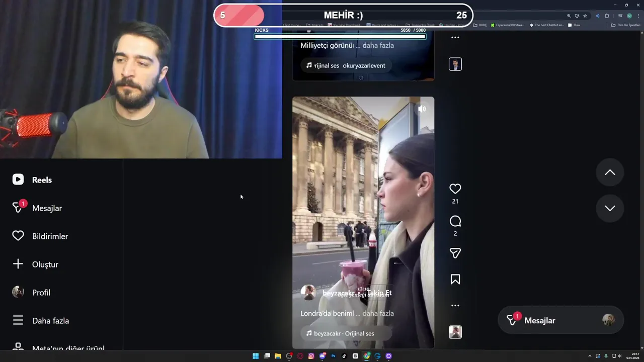Open Chrome media controls icon

pos(620,16)
